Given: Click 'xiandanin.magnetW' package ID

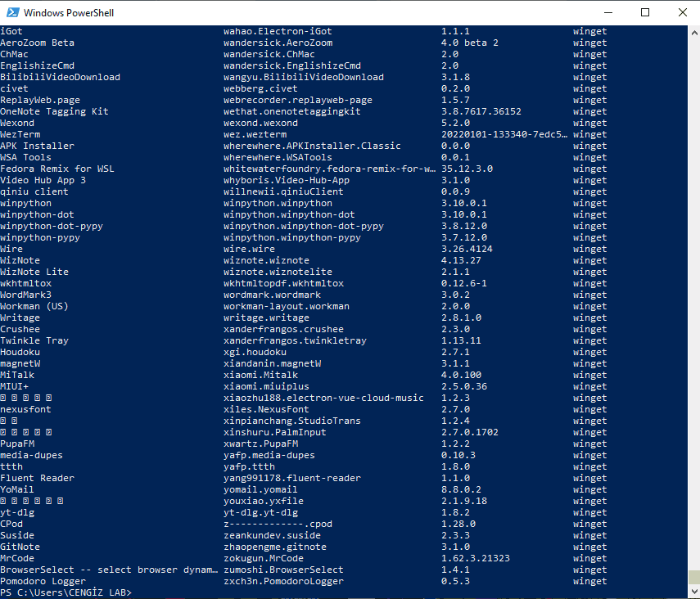Looking at the screenshot, I should 273,363.
